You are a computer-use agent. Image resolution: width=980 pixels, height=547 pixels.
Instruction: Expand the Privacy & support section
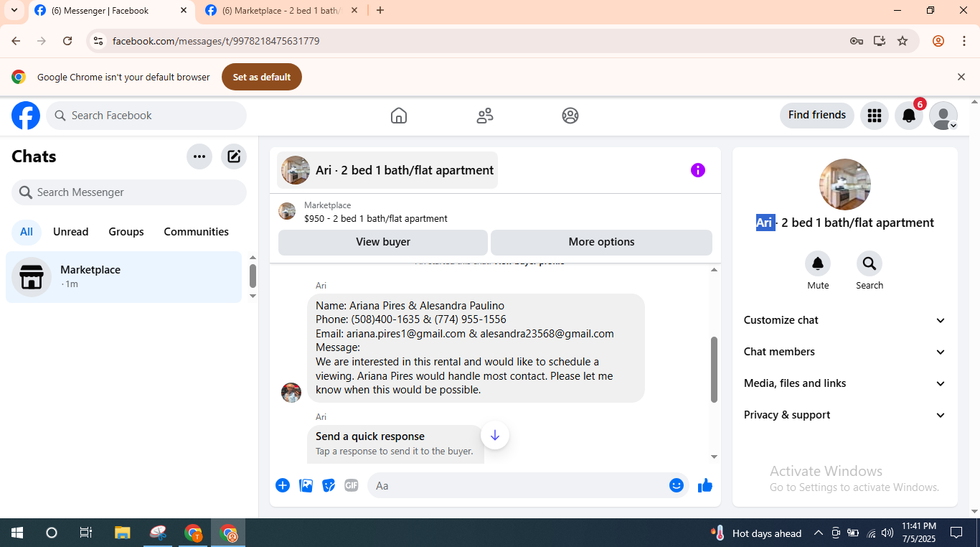tap(845, 415)
